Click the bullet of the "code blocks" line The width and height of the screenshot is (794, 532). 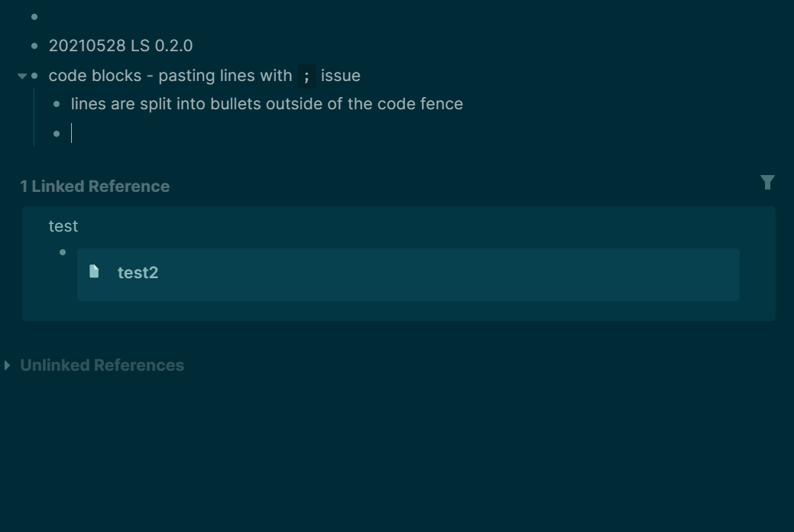(33, 76)
